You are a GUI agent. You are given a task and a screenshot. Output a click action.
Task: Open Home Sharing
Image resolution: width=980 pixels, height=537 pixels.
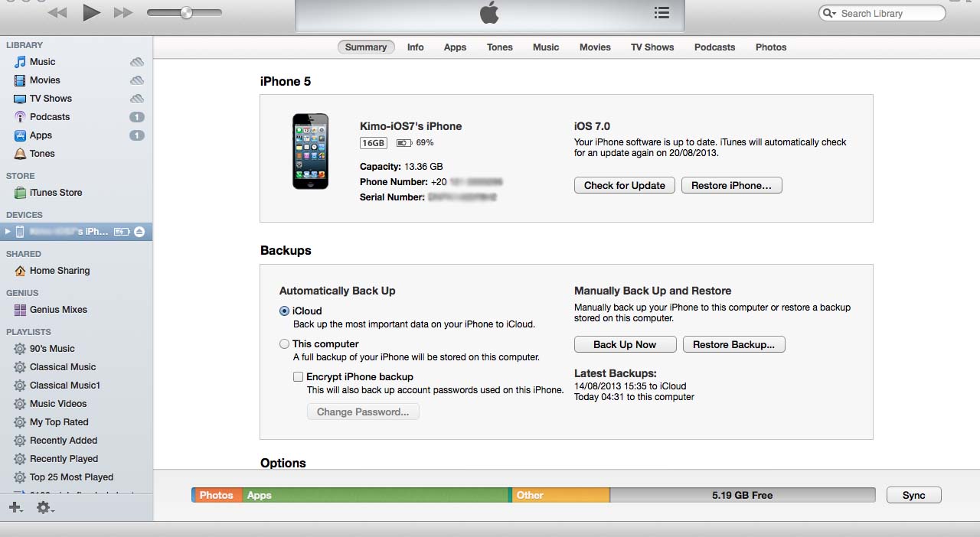(x=59, y=271)
